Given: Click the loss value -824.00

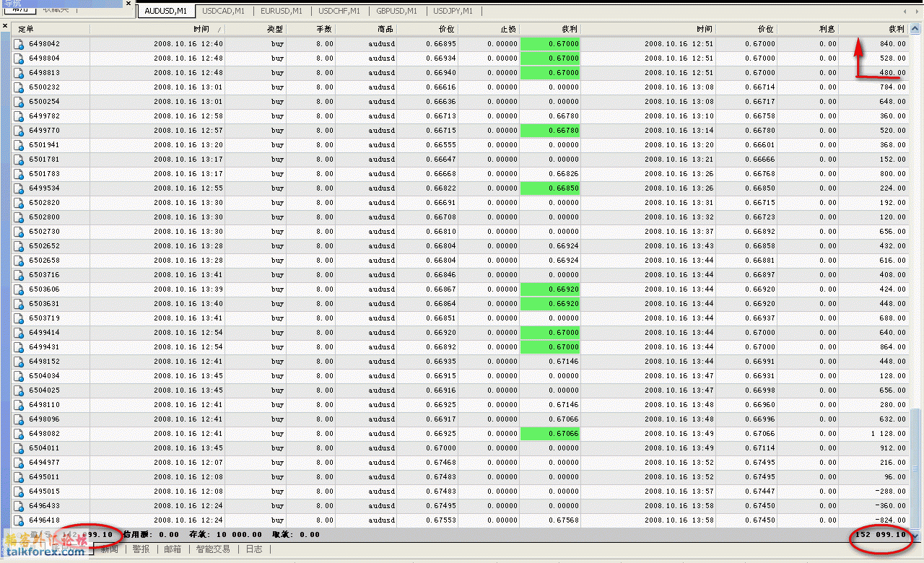Looking at the screenshot, I should click(890, 520).
